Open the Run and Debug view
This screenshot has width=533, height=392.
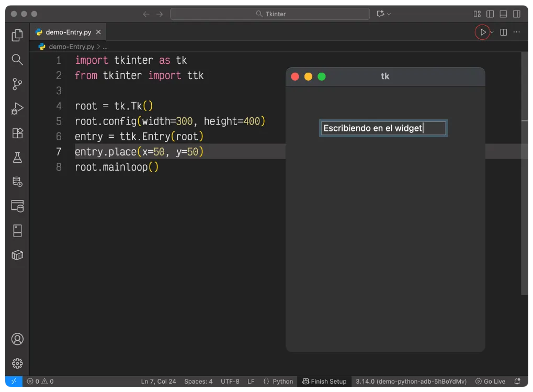17,108
